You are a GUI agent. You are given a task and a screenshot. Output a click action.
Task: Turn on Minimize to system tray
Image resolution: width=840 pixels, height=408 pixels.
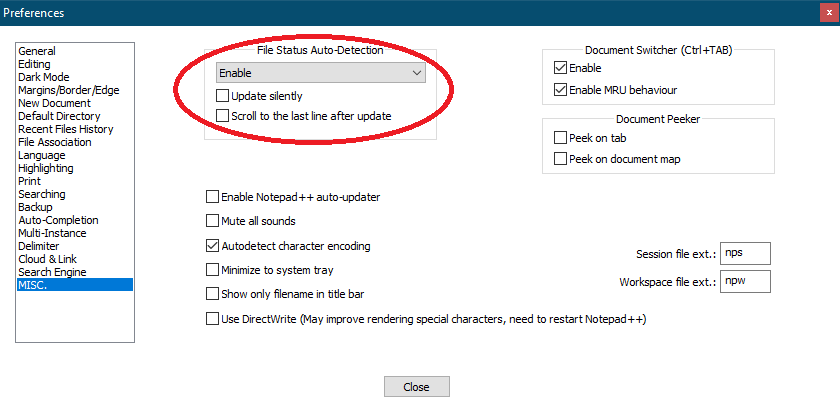(212, 270)
